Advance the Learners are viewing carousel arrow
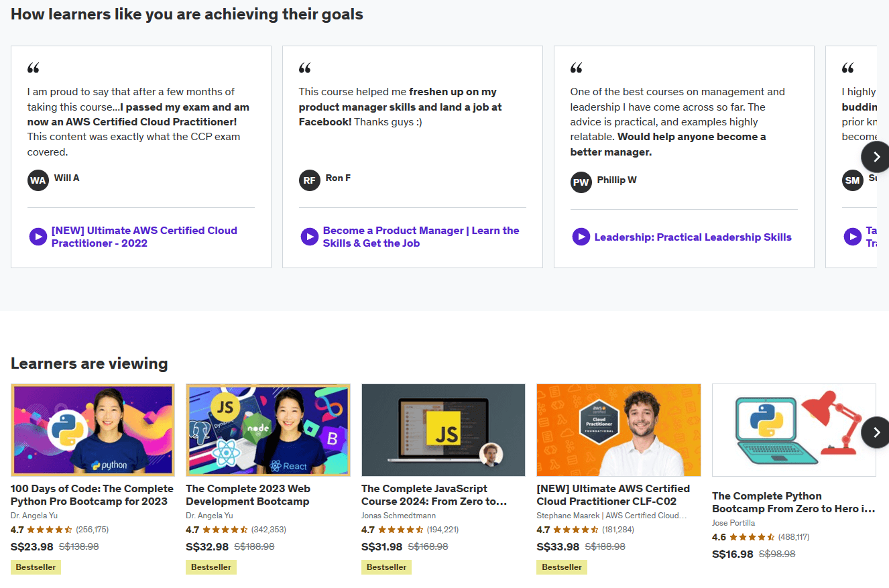The image size is (889, 588). pyautogui.click(x=876, y=433)
